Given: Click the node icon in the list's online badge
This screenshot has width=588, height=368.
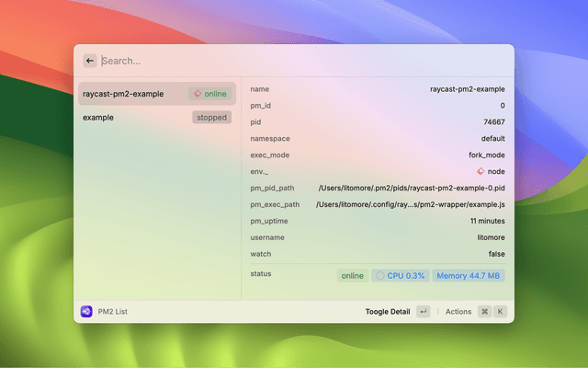Looking at the screenshot, I should 197,94.
